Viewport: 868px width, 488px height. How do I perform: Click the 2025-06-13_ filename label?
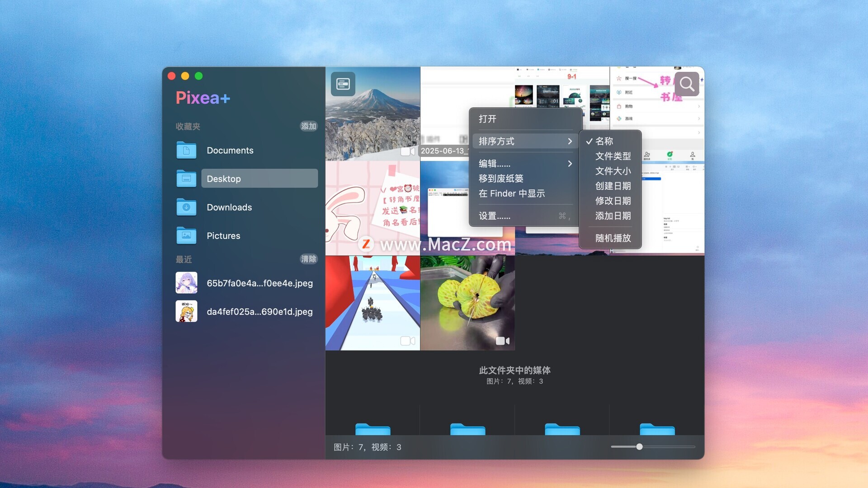click(444, 151)
